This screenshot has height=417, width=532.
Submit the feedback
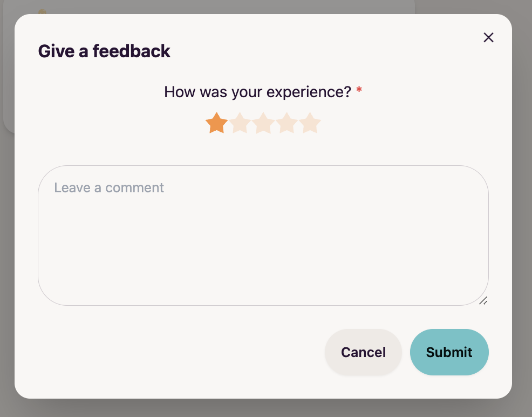tap(449, 352)
